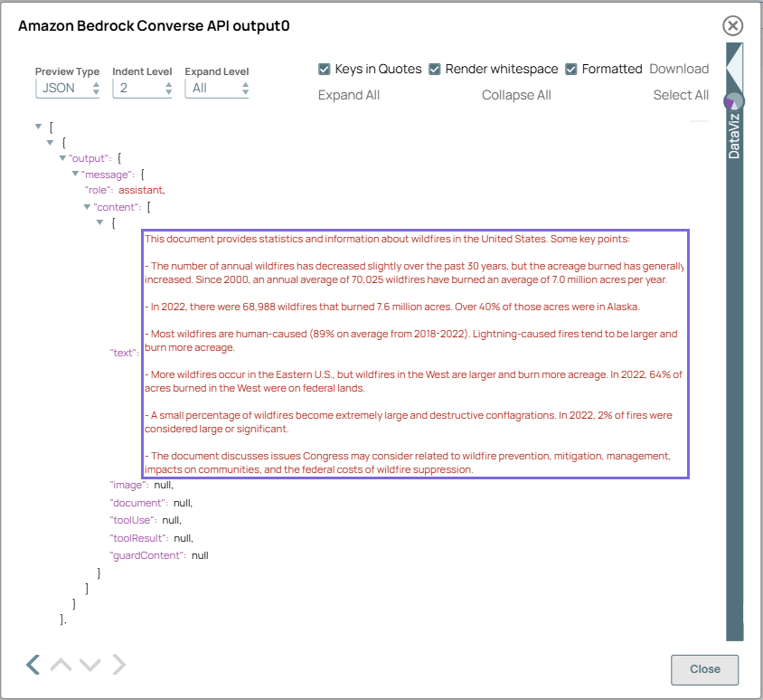Click the Close button

coord(704,670)
